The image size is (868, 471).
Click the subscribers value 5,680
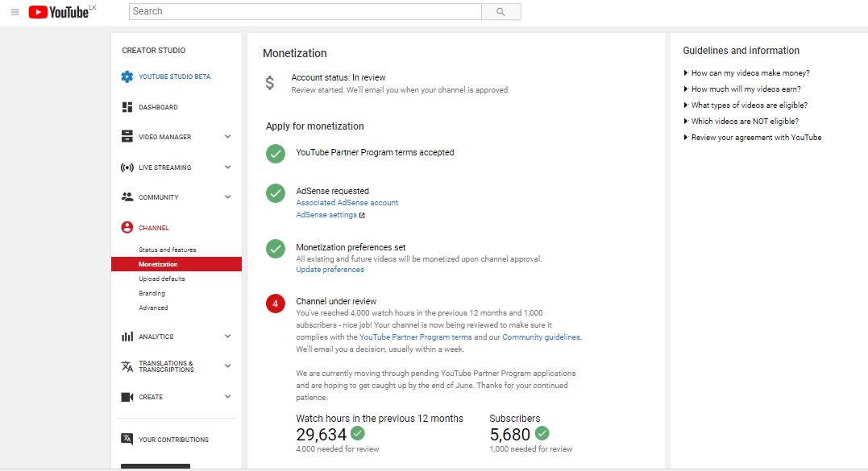pos(510,435)
